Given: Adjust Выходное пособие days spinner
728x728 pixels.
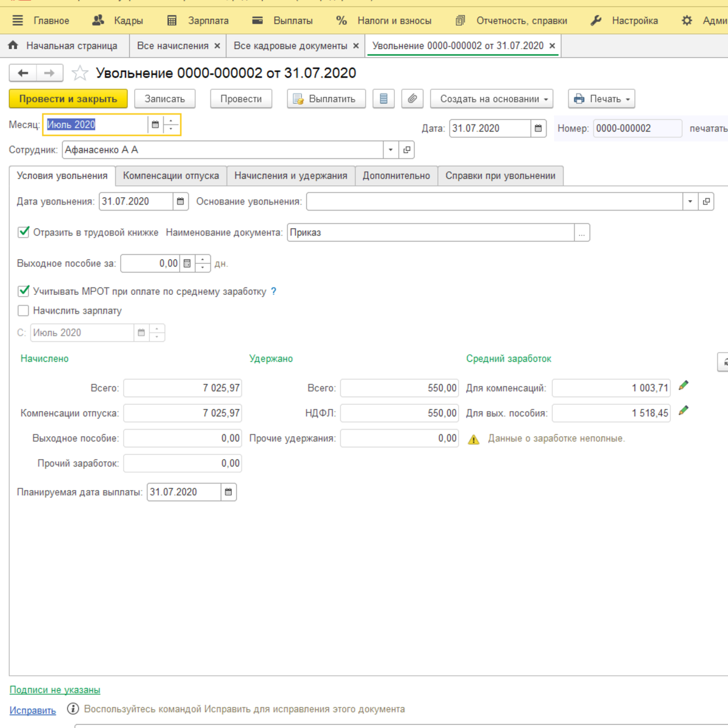Looking at the screenshot, I should point(203,263).
